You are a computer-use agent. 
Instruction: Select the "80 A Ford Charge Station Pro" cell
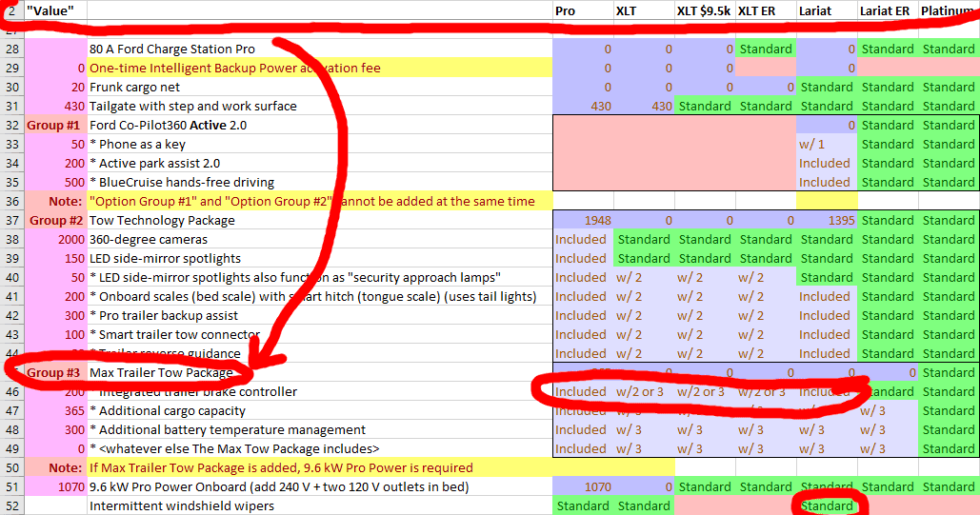(x=172, y=49)
